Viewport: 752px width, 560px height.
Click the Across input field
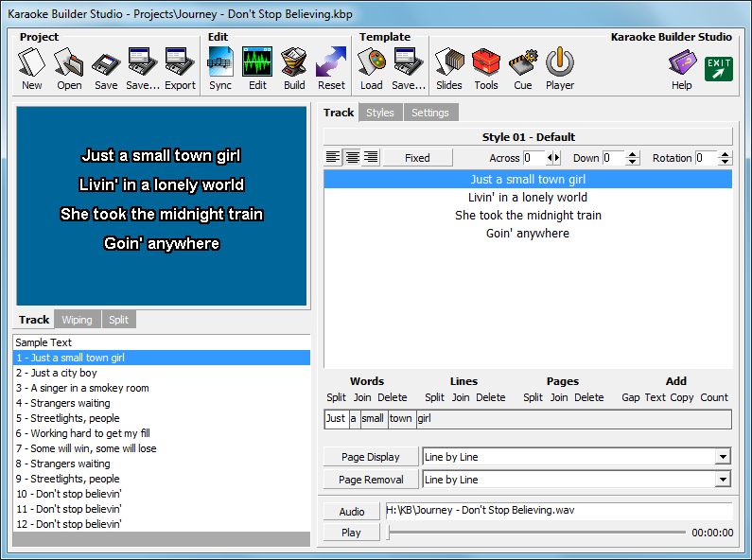click(x=534, y=158)
